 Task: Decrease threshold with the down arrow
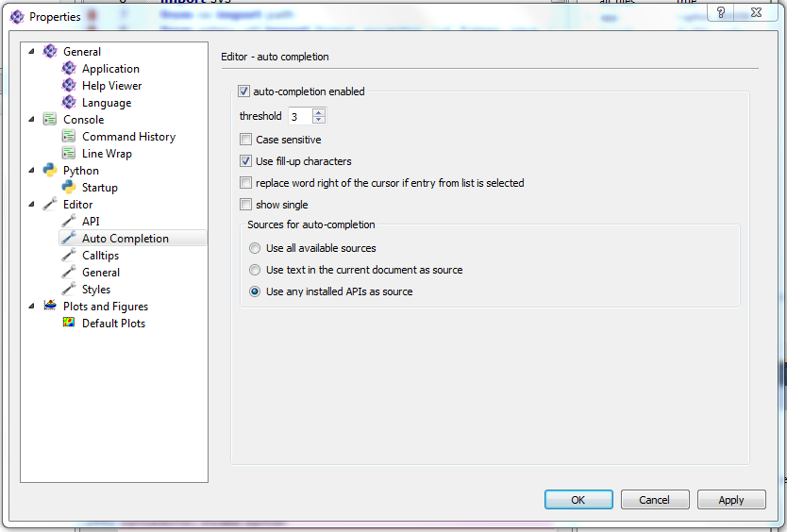click(x=319, y=120)
